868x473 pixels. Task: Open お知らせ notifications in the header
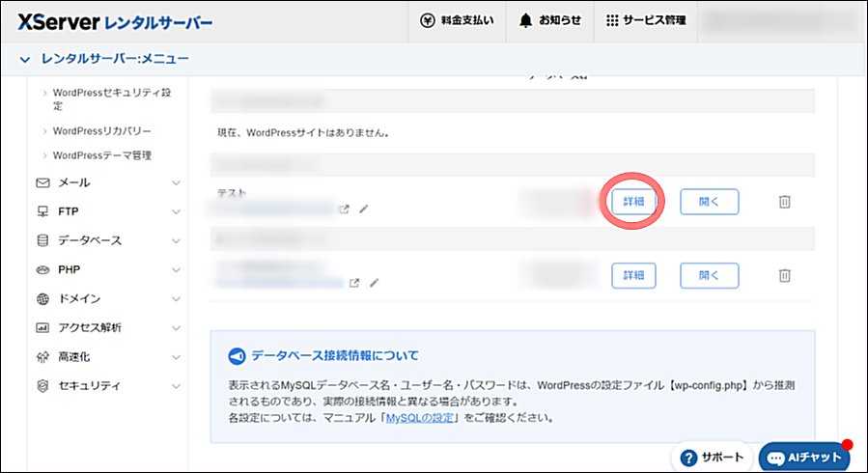(x=549, y=21)
